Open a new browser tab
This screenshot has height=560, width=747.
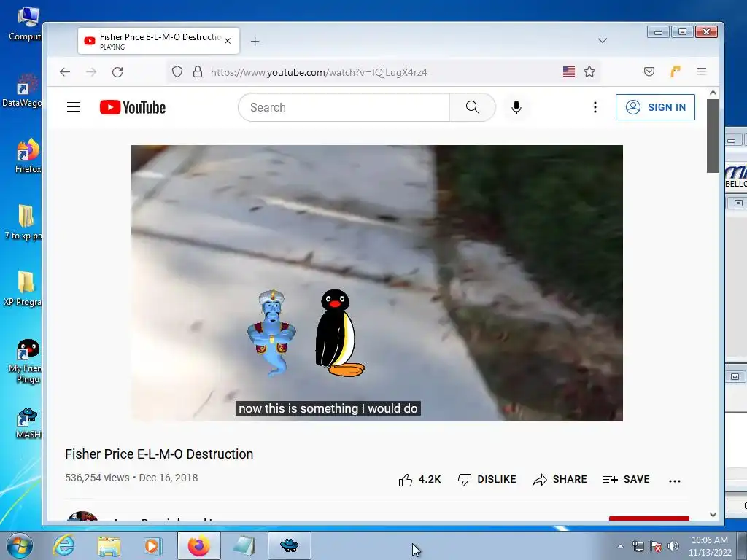(255, 42)
